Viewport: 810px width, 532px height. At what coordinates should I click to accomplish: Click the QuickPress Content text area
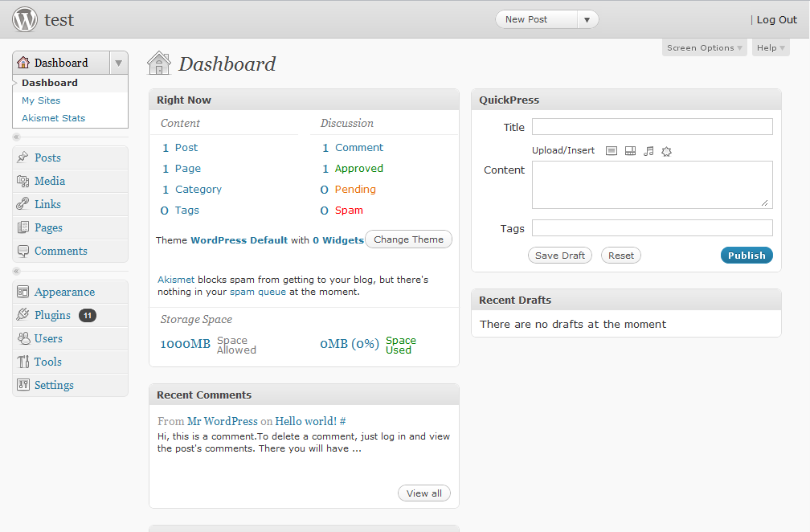coord(652,185)
